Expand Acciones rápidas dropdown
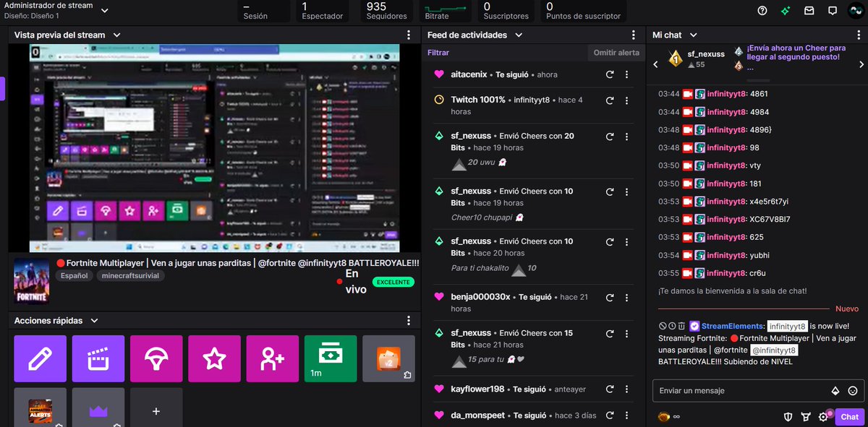 pyautogui.click(x=95, y=321)
